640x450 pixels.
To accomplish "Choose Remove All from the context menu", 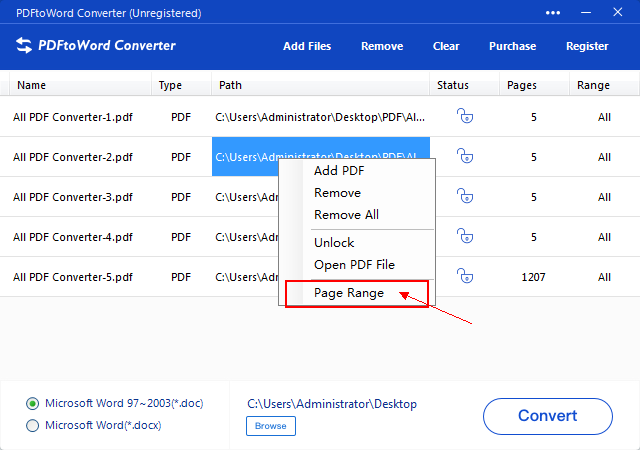I will click(x=346, y=215).
